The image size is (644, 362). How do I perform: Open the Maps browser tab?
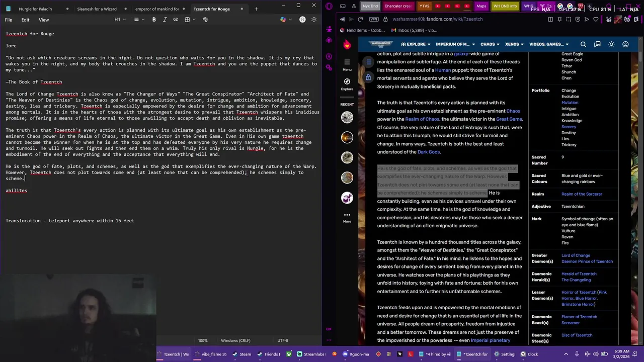pyautogui.click(x=481, y=6)
